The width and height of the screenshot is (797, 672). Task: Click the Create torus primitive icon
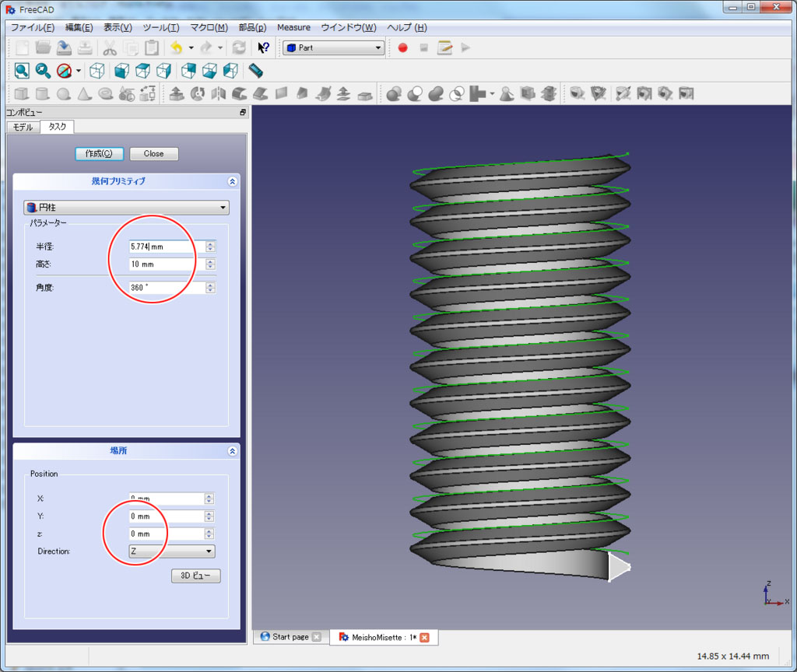tap(105, 93)
